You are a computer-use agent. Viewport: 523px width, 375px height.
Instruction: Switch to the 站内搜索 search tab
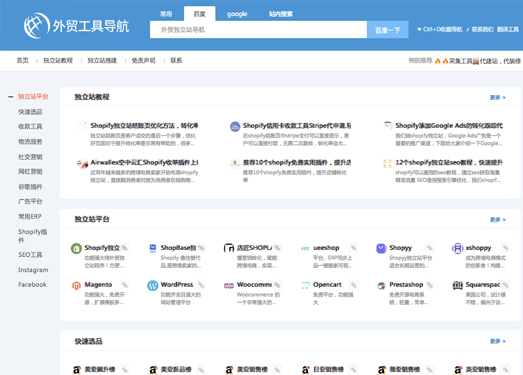(x=281, y=14)
